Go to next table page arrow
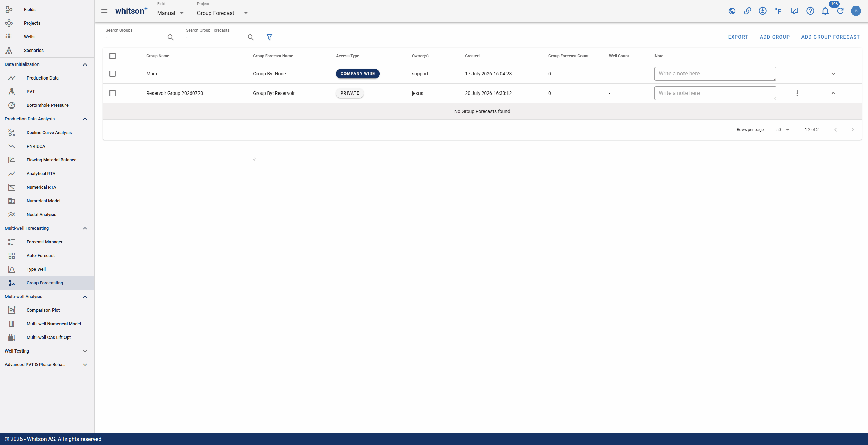This screenshot has width=868, height=445. 852,130
